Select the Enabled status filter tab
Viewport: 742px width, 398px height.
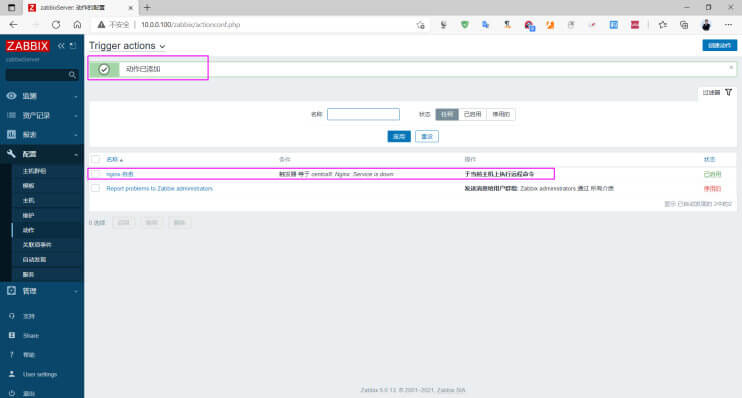coord(472,115)
